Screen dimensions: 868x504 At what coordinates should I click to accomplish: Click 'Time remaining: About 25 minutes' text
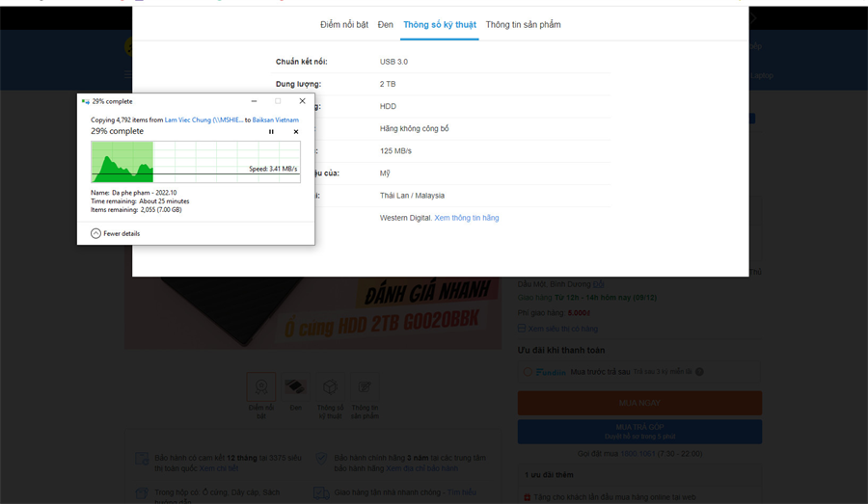tap(140, 201)
